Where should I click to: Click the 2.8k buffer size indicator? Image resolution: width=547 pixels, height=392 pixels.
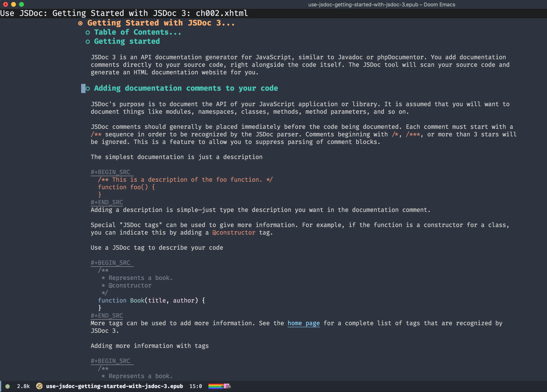(x=23, y=386)
